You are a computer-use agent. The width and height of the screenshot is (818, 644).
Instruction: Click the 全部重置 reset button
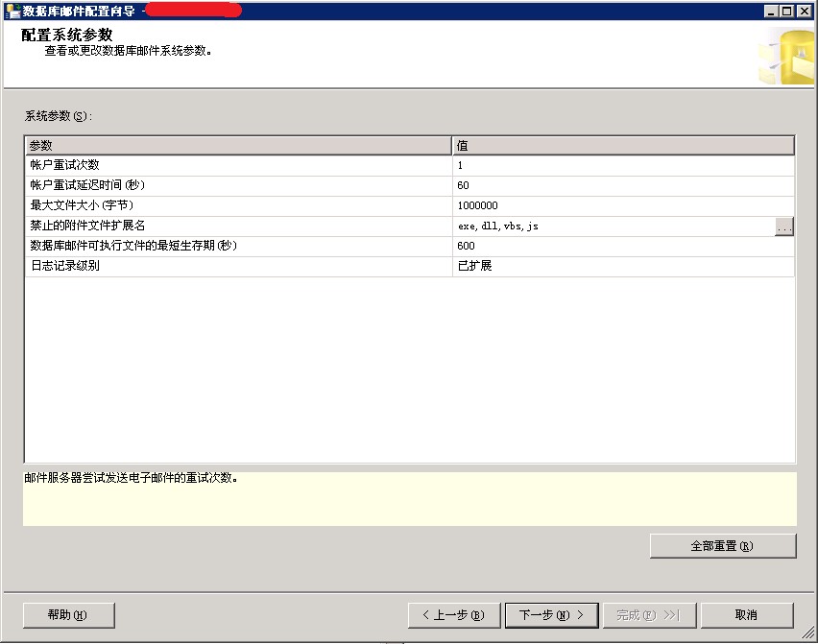tap(722, 545)
